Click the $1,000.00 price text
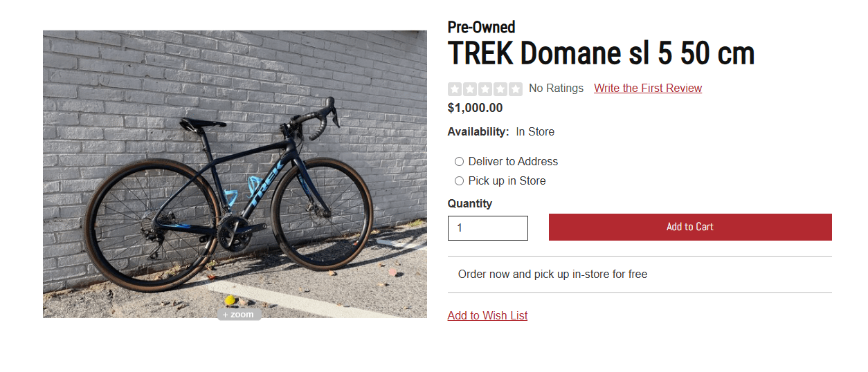 475,108
